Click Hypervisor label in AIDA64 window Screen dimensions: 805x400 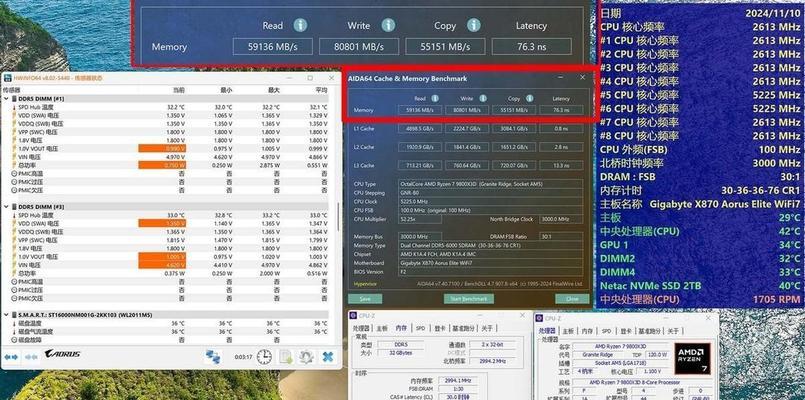[x=365, y=283]
